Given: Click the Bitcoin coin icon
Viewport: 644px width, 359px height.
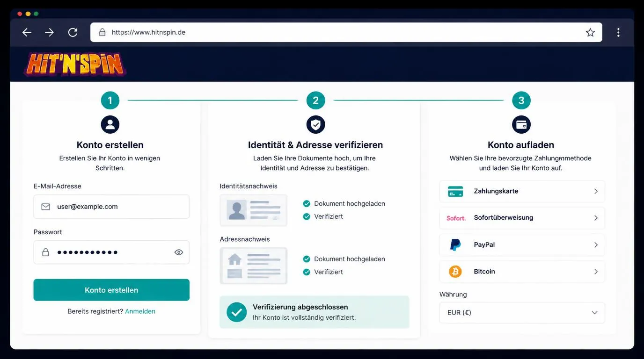Looking at the screenshot, I should coord(455,272).
